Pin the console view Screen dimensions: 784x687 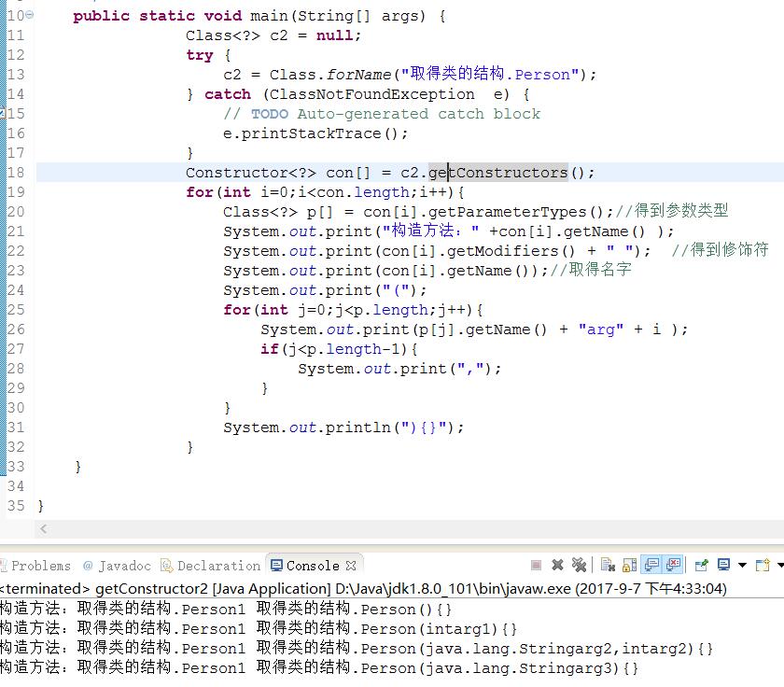click(x=702, y=565)
